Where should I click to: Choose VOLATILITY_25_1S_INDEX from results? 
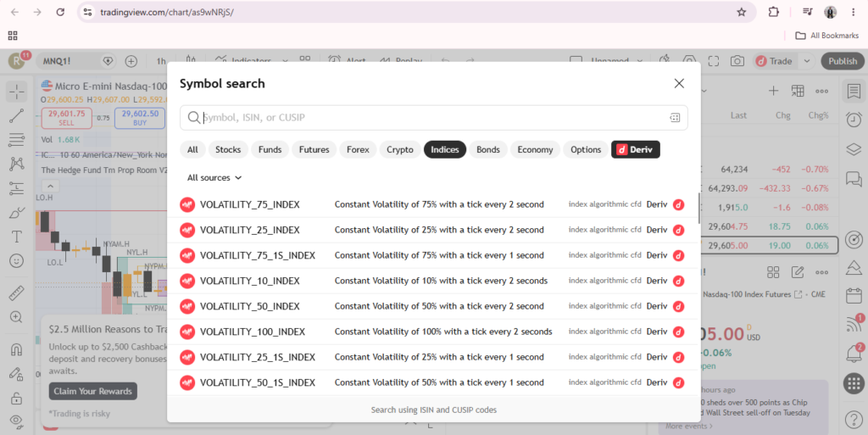(x=433, y=358)
